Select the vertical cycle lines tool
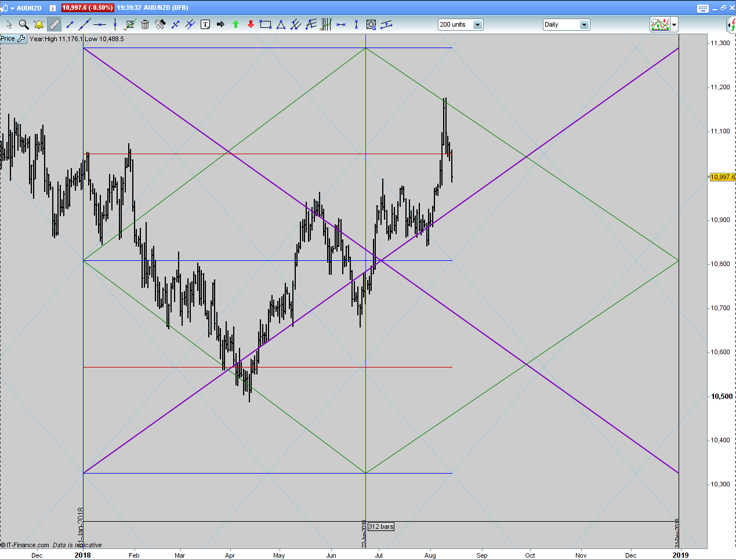 [x=326, y=24]
